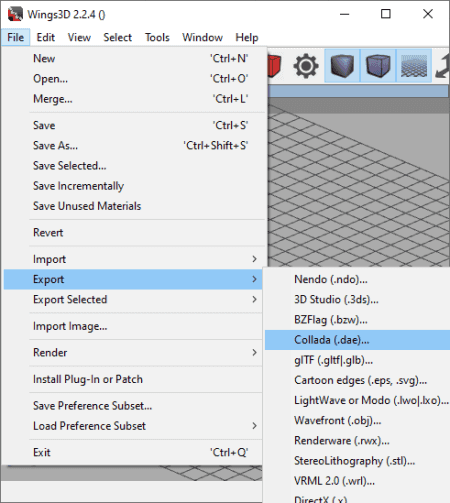Export as 3D Studio (.3ds)...
This screenshot has width=450, height=503.
pos(357,299)
